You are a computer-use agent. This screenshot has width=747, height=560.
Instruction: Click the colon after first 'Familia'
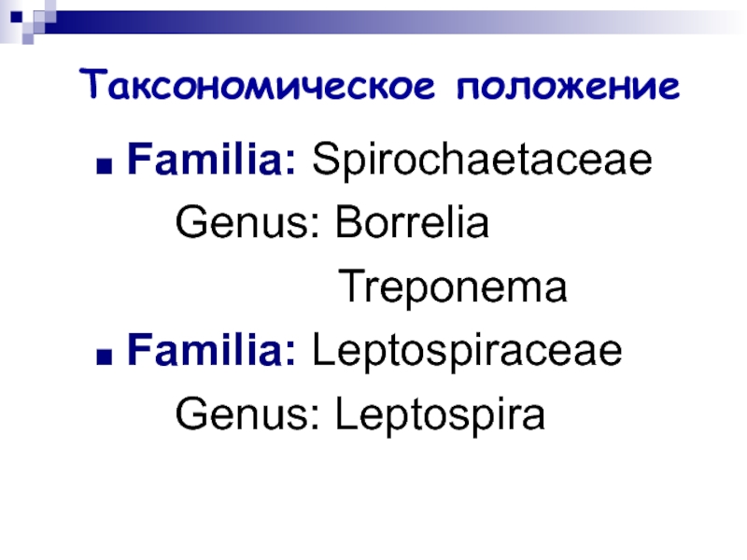[290, 164]
